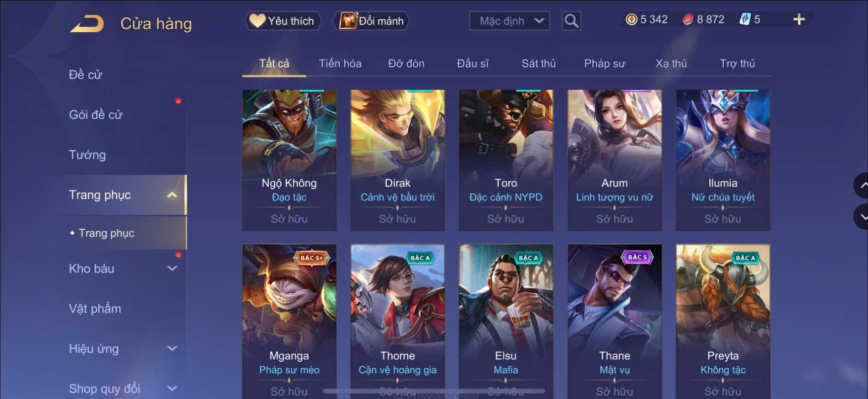
Task: Tap the plus icon to add currency
Action: 799,20
